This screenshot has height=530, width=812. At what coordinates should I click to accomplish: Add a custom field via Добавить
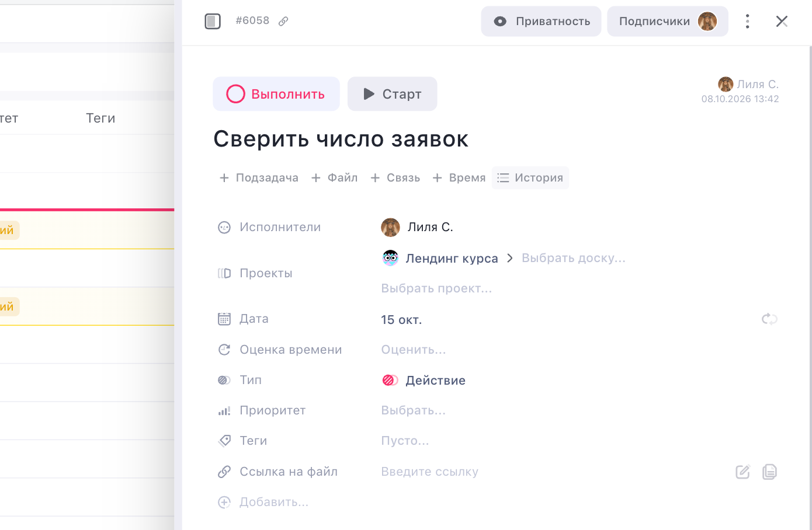click(x=263, y=502)
